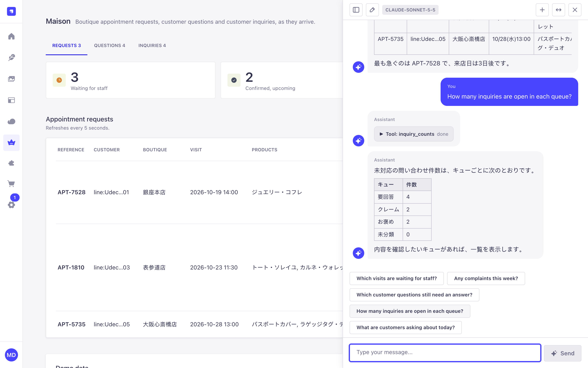Select the cloud icon in the sidebar

point(11,121)
